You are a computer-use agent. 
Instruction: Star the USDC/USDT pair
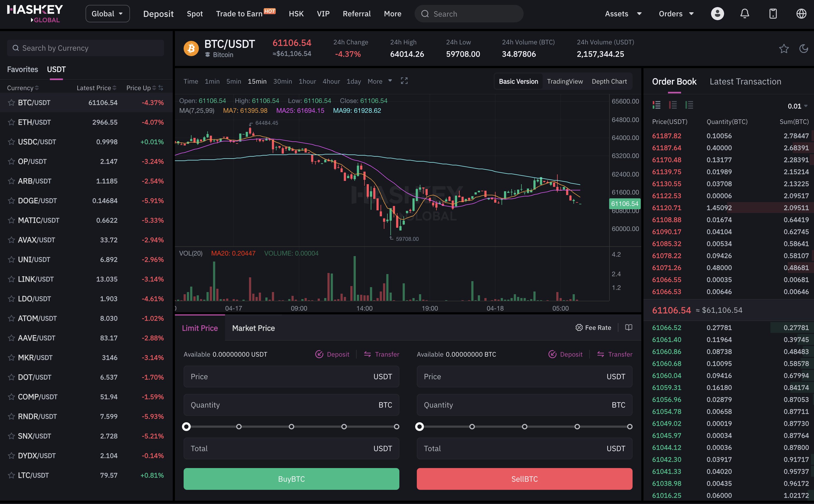[11, 142]
